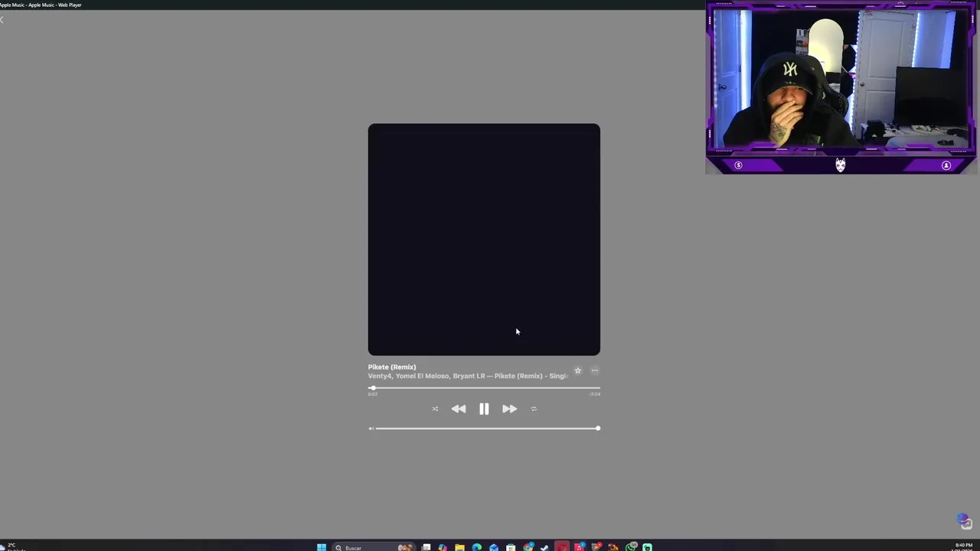
Task: Mark Pikete (Remix) as favorite with the star
Action: pos(578,370)
